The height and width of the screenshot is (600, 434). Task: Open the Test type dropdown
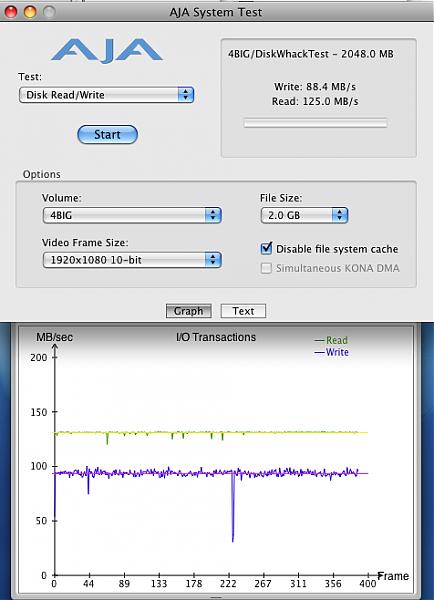[106, 95]
